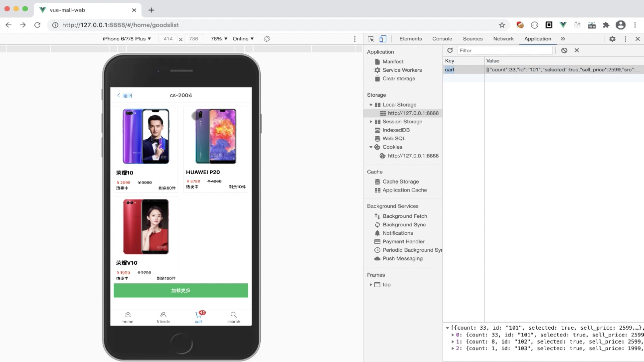Screen dimensions: 644x362
Task: Collapse the Local Storage tree
Action: 371,105
